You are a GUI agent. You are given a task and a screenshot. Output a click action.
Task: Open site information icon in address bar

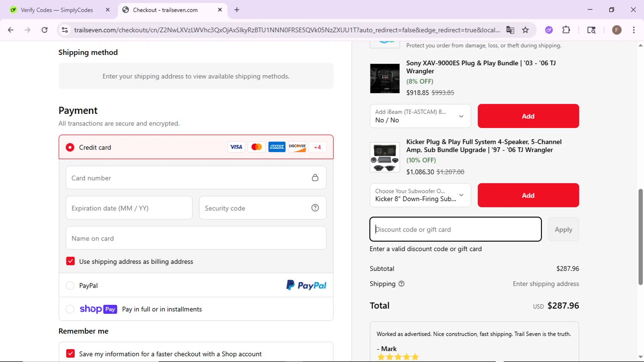(x=65, y=30)
